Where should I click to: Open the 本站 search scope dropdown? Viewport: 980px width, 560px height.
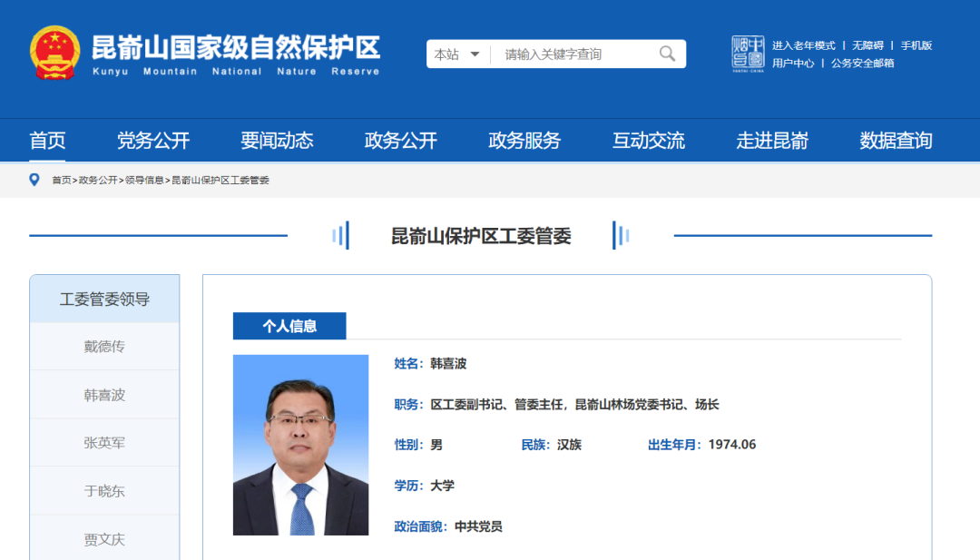pos(457,54)
